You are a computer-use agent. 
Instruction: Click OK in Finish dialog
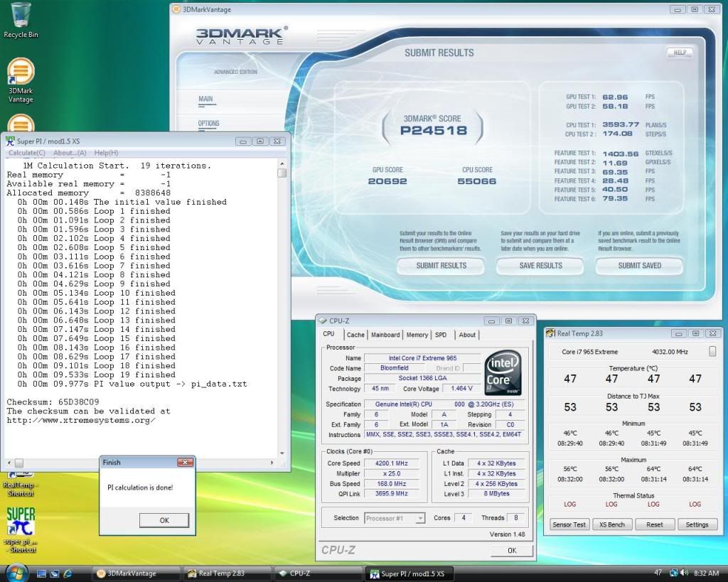pos(164,520)
